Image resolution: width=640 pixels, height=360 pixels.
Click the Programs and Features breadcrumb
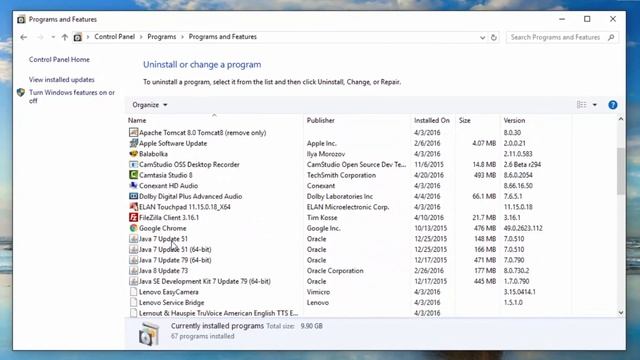(222, 37)
